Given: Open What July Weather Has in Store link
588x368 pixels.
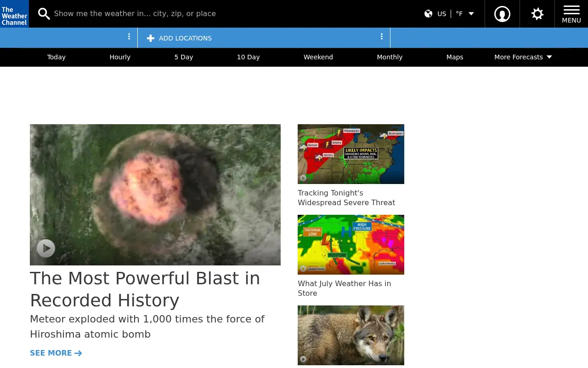Looking at the screenshot, I should (345, 288).
